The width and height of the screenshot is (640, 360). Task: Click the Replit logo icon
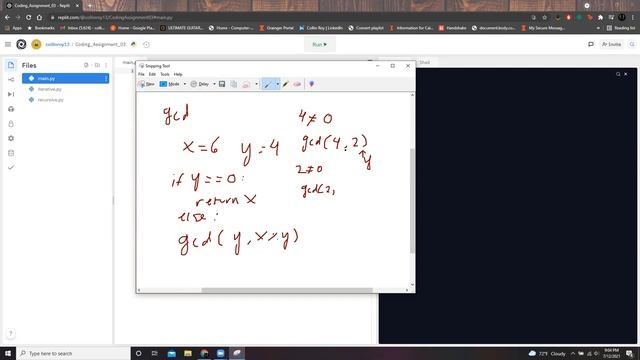tap(21, 44)
